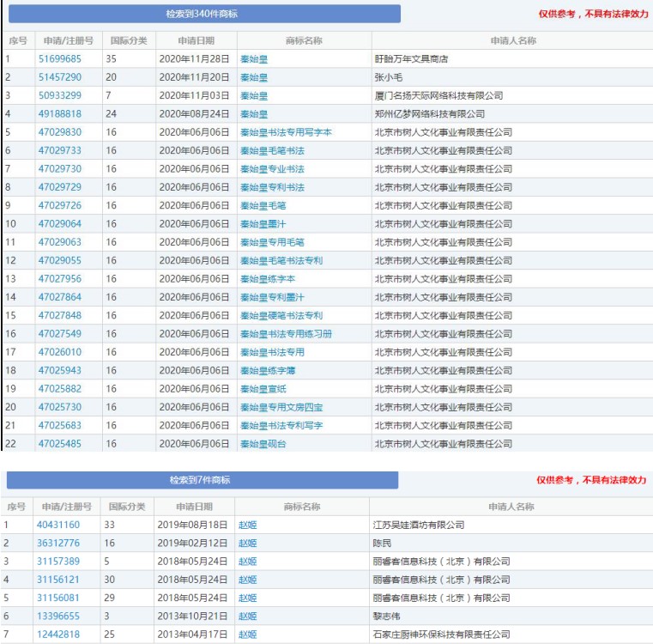Open application number 47029055

(59, 261)
